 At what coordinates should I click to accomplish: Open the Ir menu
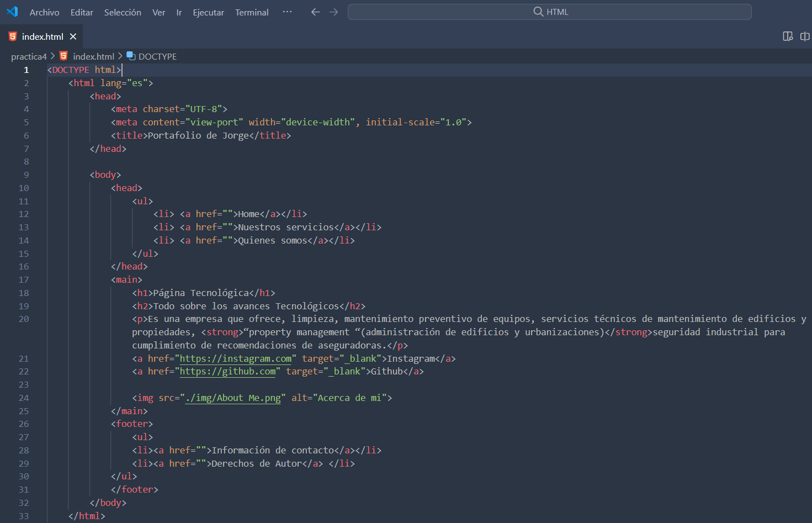coord(179,12)
